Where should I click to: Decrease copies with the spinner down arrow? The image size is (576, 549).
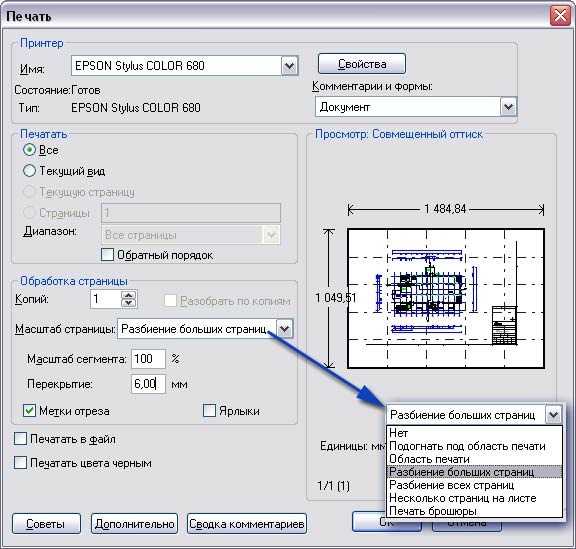click(129, 303)
